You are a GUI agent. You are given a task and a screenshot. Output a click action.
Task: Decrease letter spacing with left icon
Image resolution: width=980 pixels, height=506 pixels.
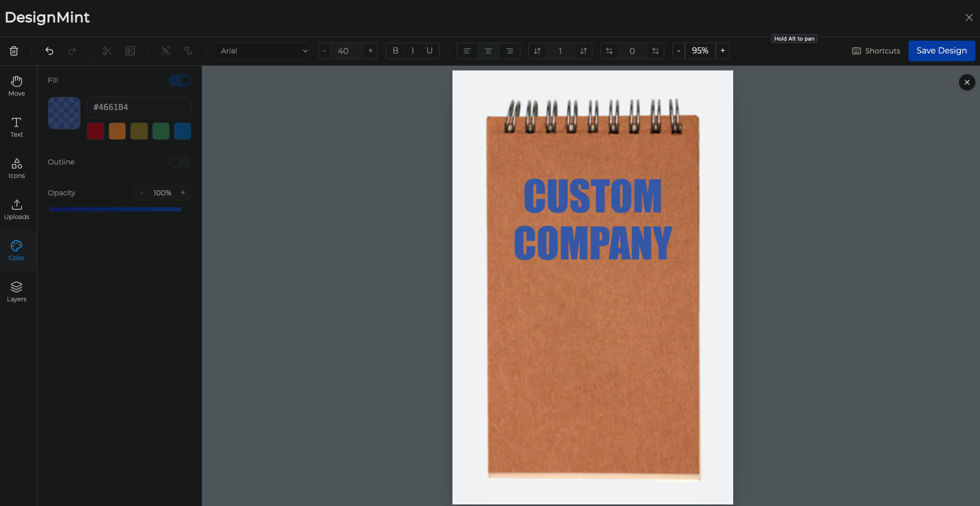click(609, 51)
